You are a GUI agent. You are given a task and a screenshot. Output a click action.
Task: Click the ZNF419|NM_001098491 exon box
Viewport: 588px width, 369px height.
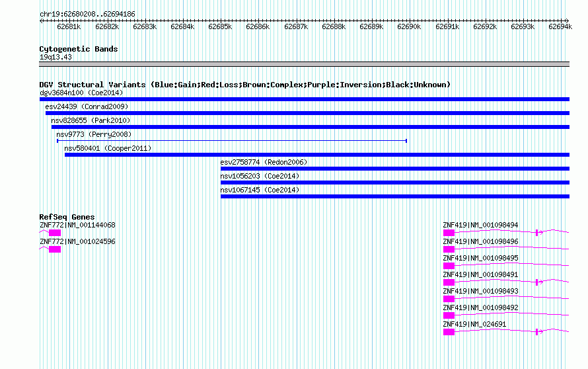tap(449, 282)
